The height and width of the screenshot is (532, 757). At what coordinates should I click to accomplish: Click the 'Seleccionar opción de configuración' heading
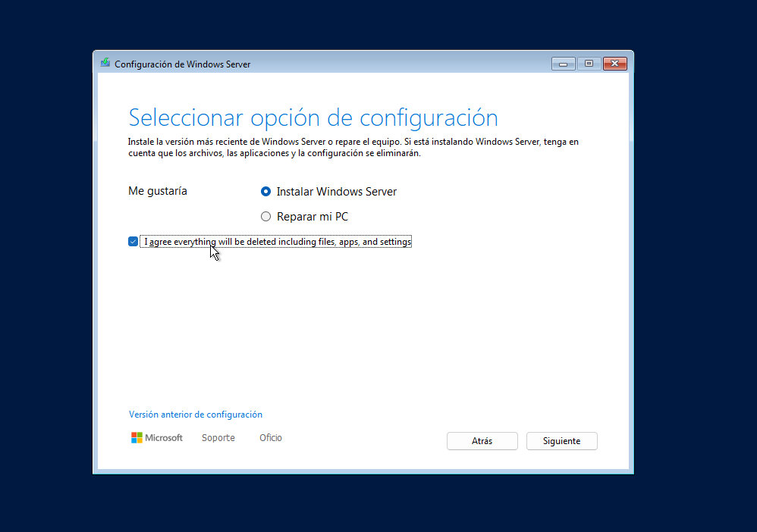point(313,117)
